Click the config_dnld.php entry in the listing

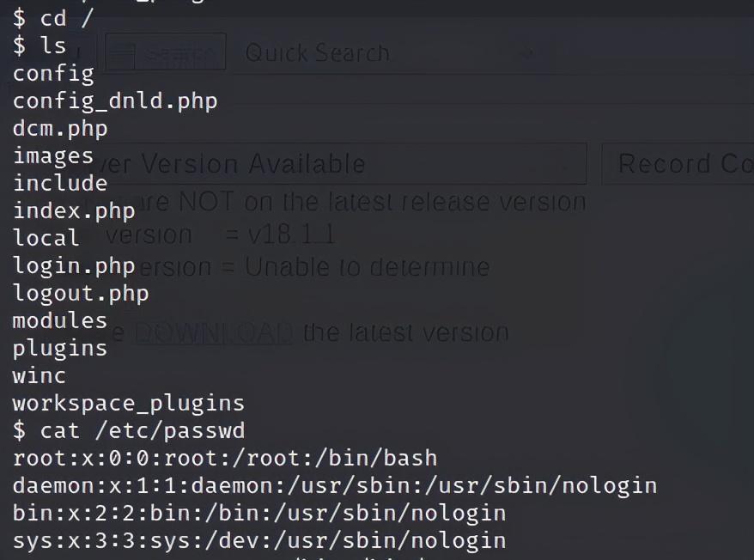click(115, 101)
